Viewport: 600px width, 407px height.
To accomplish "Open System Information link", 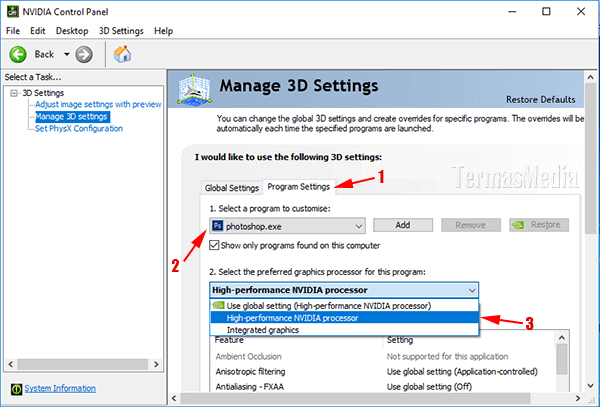I will click(x=60, y=388).
